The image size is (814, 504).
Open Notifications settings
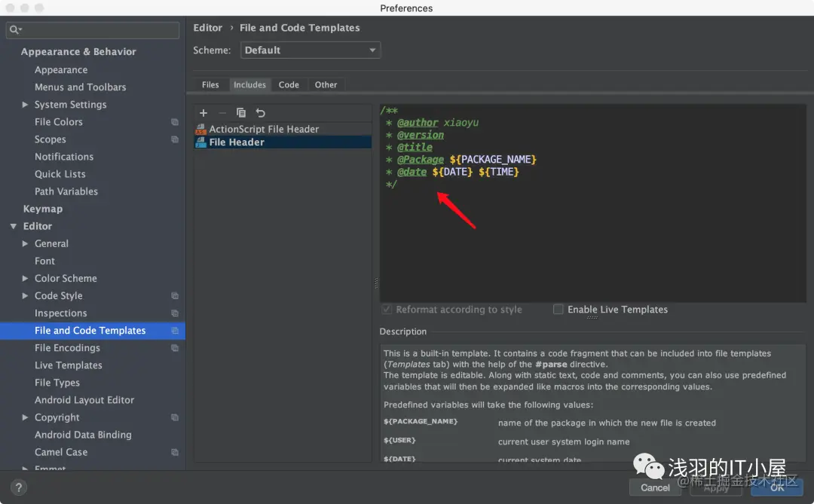[x=64, y=157]
